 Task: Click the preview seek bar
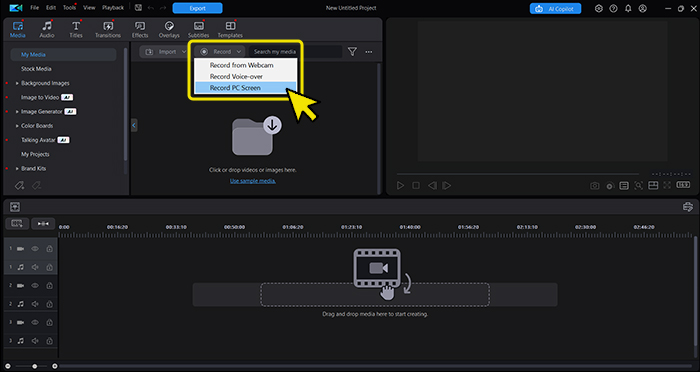pyautogui.click(x=518, y=174)
